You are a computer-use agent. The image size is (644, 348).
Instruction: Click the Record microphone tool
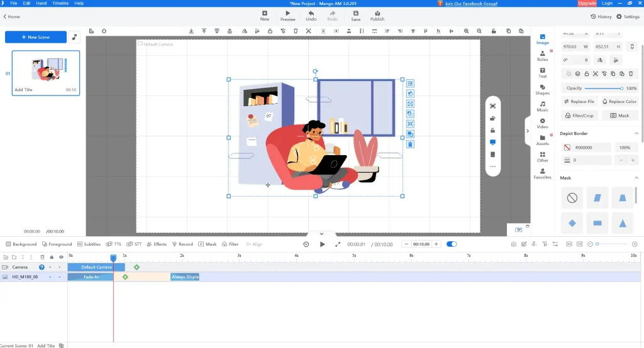(182, 244)
